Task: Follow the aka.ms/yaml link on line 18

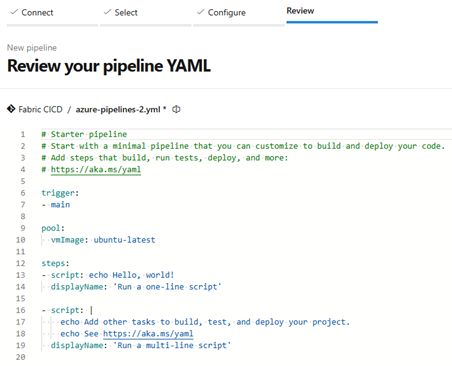Action: pyautogui.click(x=148, y=334)
